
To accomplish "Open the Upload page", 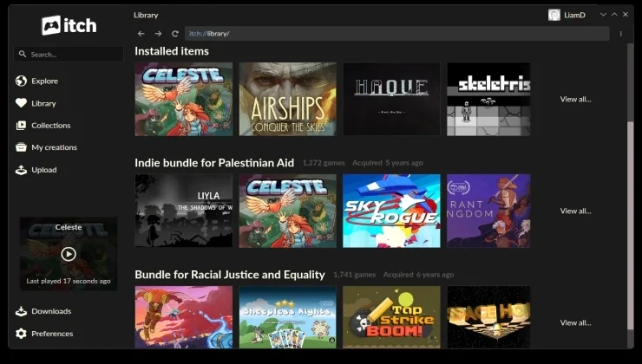I will tap(36, 170).
